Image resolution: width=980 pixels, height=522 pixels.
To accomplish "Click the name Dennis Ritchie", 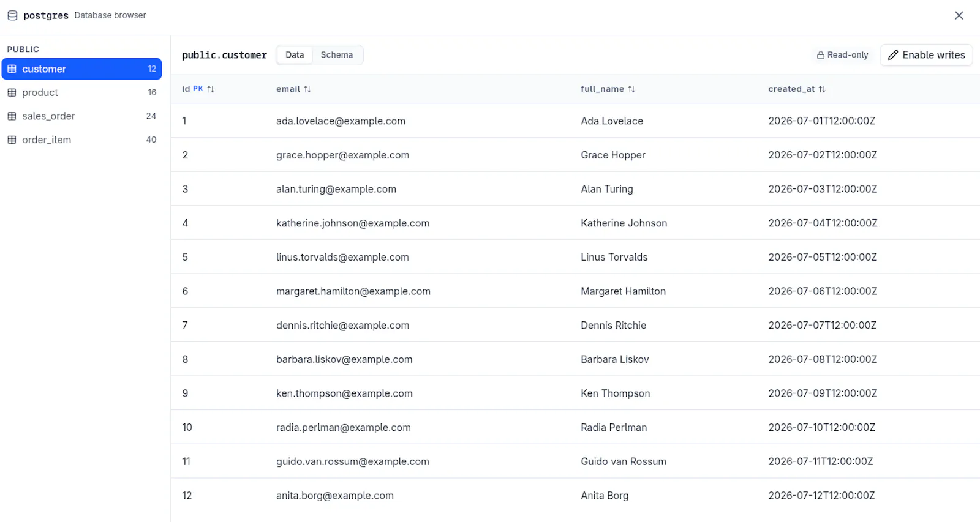I will pyautogui.click(x=614, y=326).
